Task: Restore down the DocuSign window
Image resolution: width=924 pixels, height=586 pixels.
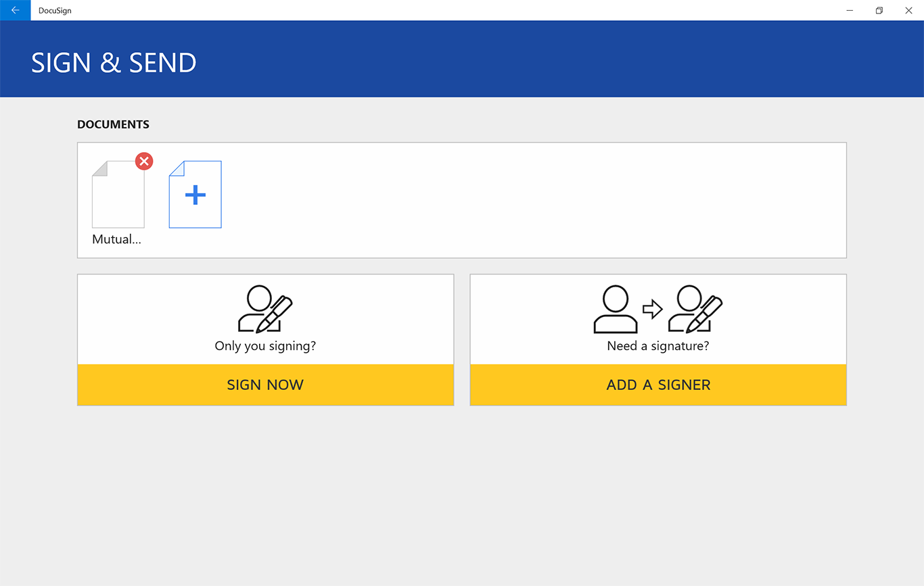Action: pyautogui.click(x=879, y=10)
